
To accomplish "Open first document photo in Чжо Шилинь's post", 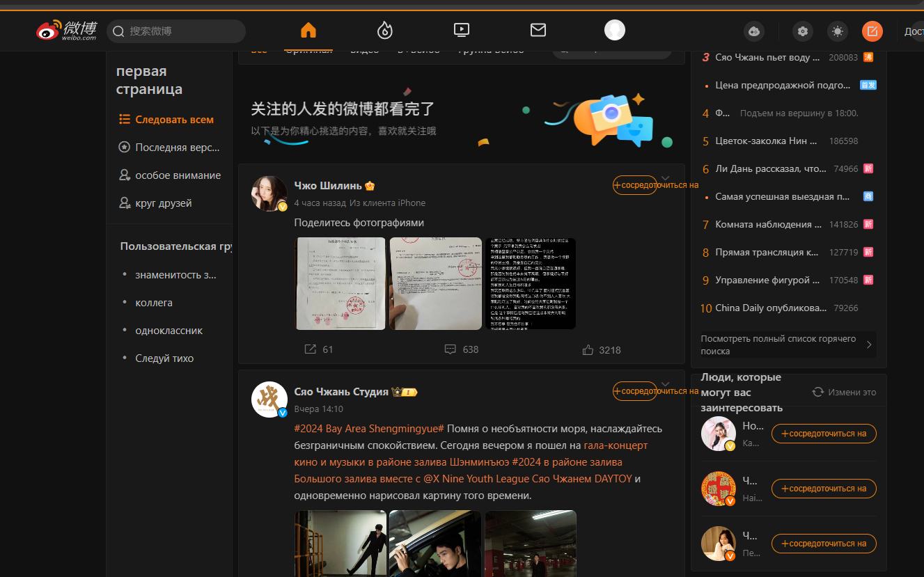I will (340, 283).
